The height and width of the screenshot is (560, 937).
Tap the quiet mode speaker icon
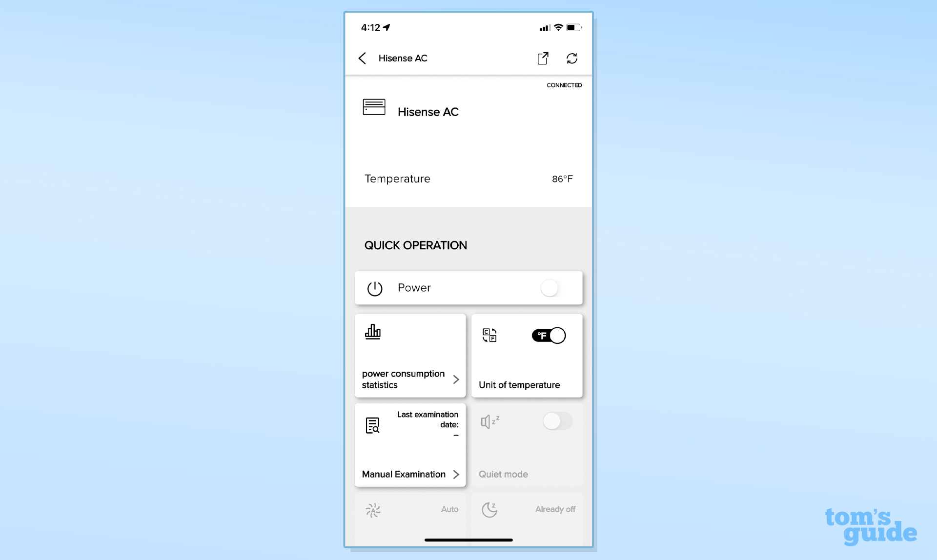(488, 421)
